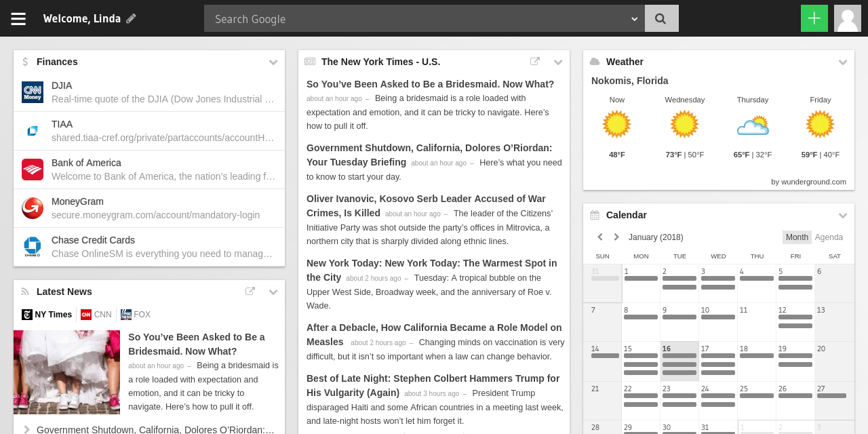Click Friday's sunny forecast icon
868x434 pixels.
pos(821,124)
